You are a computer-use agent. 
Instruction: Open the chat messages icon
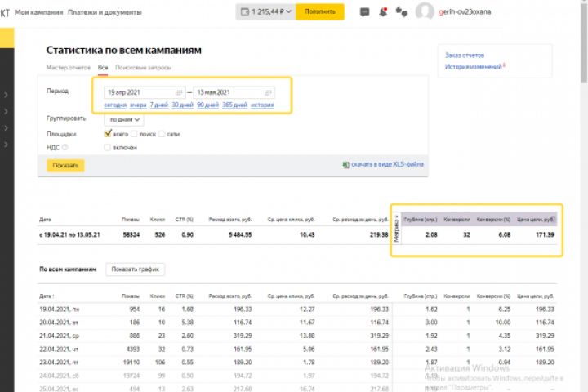(x=364, y=12)
